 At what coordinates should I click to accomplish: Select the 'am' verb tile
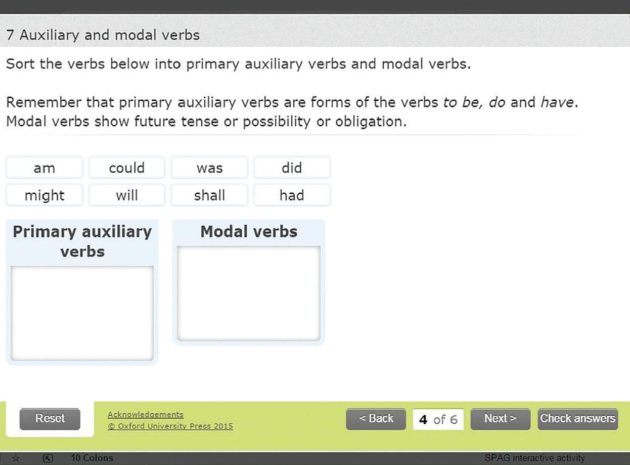click(44, 168)
